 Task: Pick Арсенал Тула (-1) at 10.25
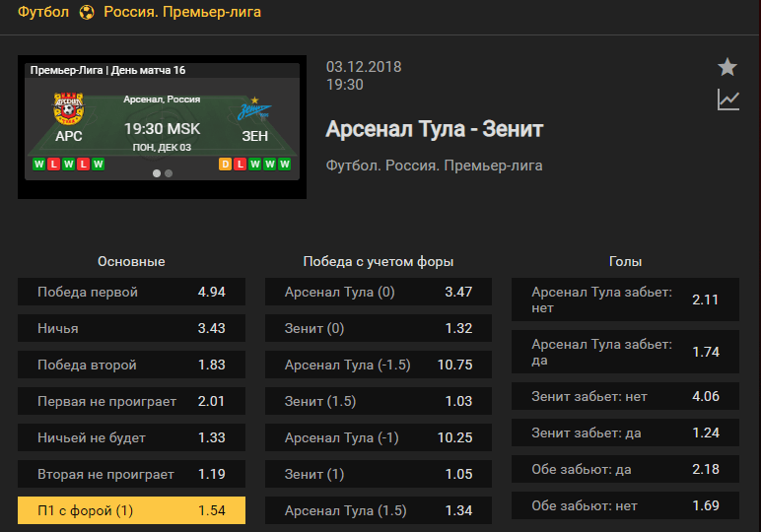(x=379, y=437)
